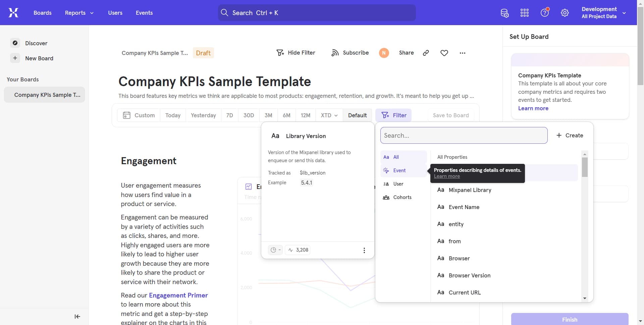Open the board's three-dot more menu
Screen dimensions: 644x325
point(463,53)
